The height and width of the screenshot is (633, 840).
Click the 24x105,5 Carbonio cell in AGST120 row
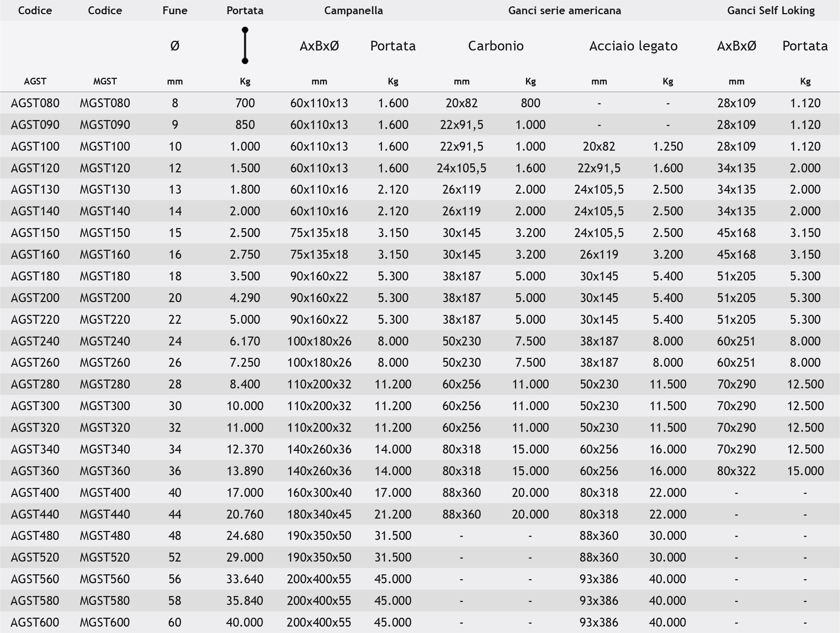pyautogui.click(x=461, y=168)
